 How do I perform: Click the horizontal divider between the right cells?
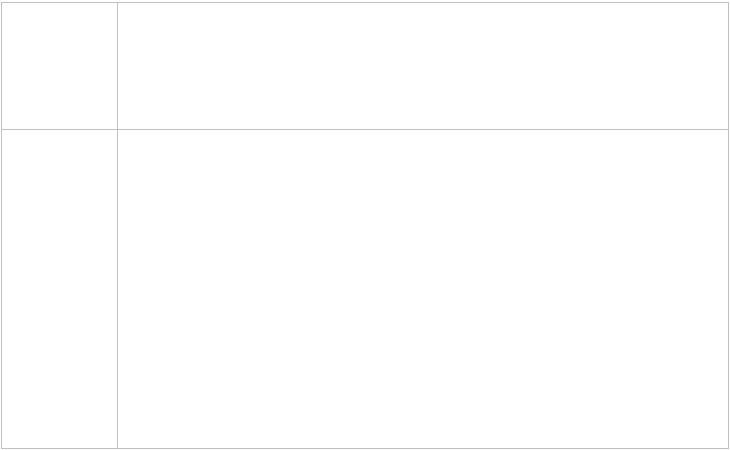[423, 129]
